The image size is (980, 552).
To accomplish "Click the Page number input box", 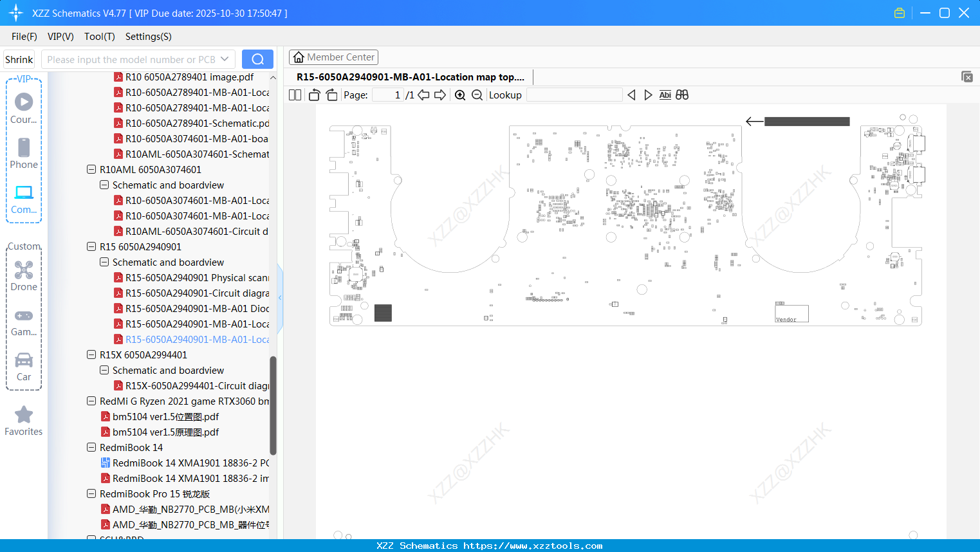I will [388, 95].
